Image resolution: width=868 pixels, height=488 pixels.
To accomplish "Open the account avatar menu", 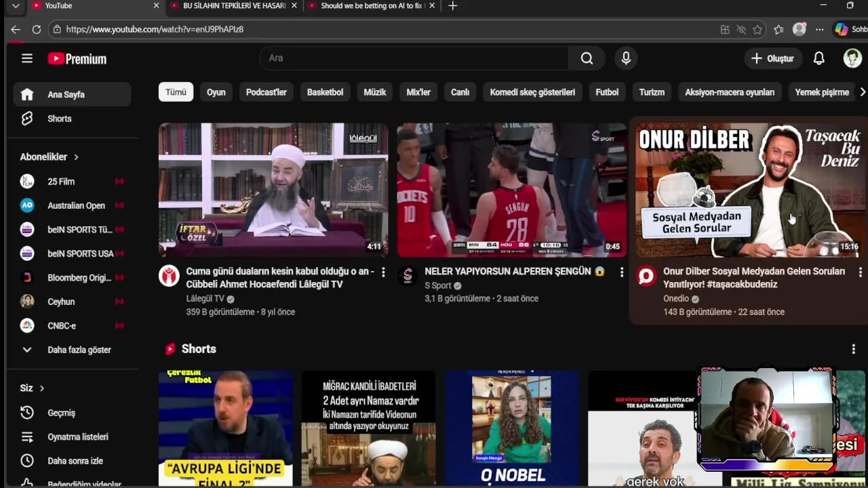I will tap(852, 58).
